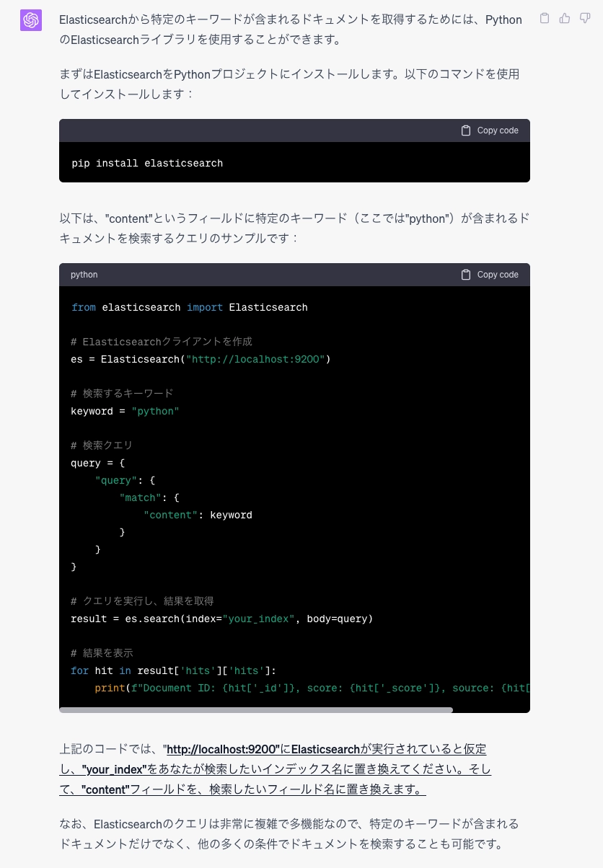
Task: Click the '"match": {' code line
Action: pyautogui.click(x=149, y=497)
